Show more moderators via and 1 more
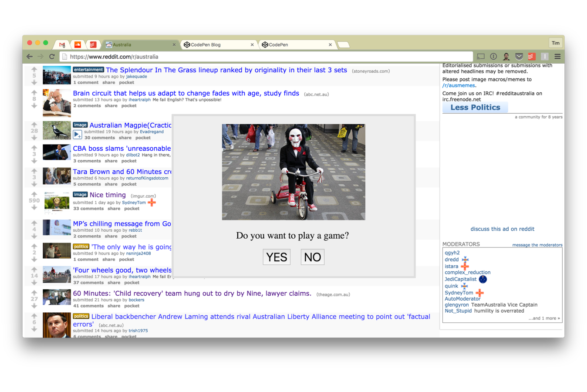This screenshot has width=587, height=392. click(544, 318)
